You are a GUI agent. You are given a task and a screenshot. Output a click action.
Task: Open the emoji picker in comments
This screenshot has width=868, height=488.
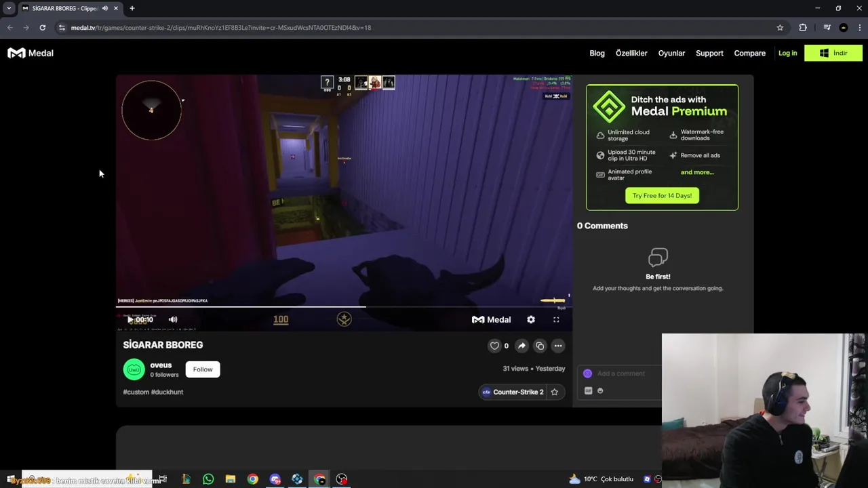coord(600,391)
